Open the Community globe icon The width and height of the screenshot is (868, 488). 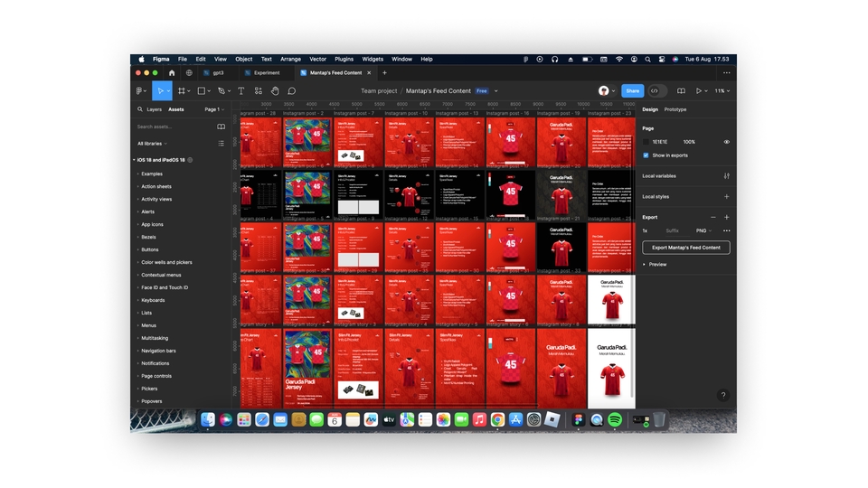189,72
